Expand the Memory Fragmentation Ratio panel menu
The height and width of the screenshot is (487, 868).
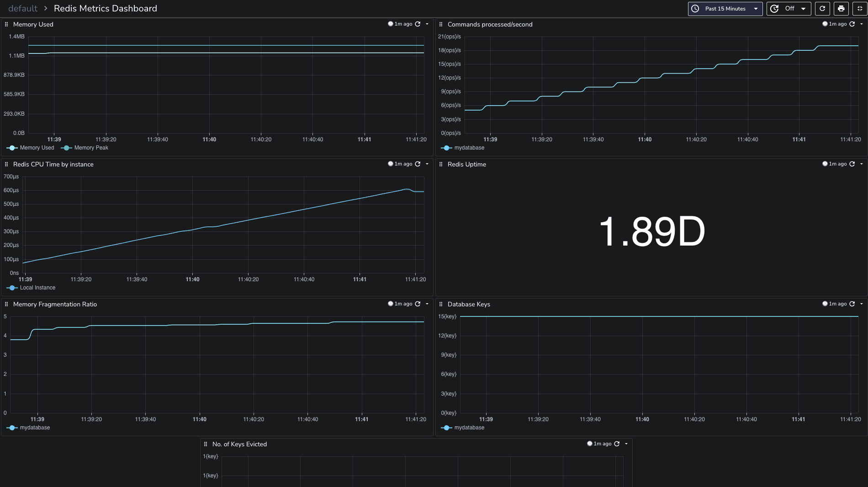point(427,304)
